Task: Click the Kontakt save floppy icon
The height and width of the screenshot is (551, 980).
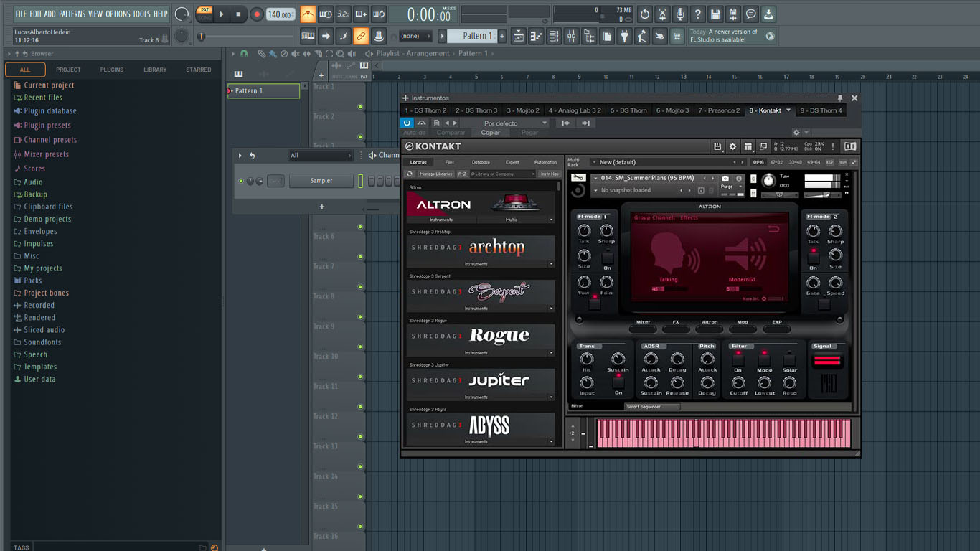Action: [717, 146]
